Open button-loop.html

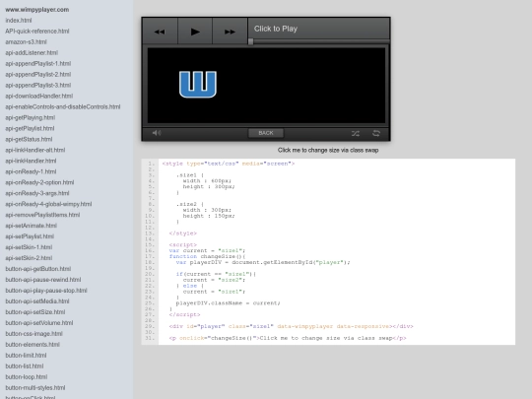coord(27,377)
